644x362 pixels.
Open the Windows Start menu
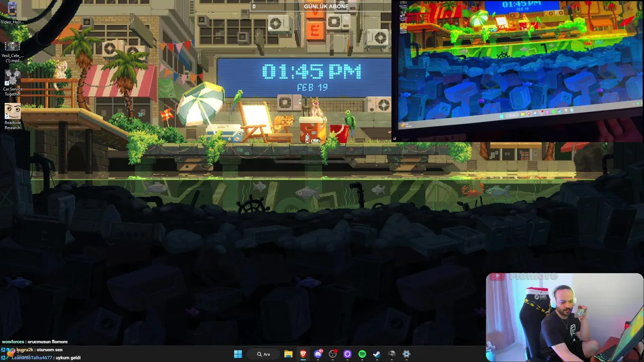coord(238,354)
